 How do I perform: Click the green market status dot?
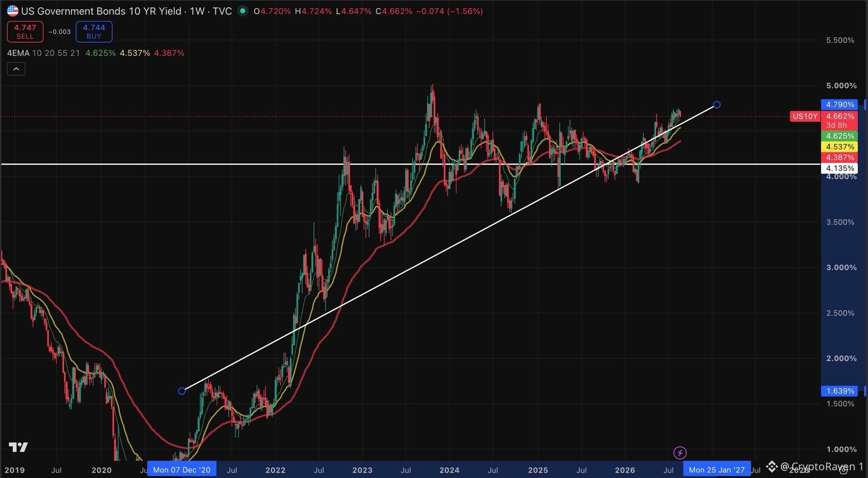242,11
